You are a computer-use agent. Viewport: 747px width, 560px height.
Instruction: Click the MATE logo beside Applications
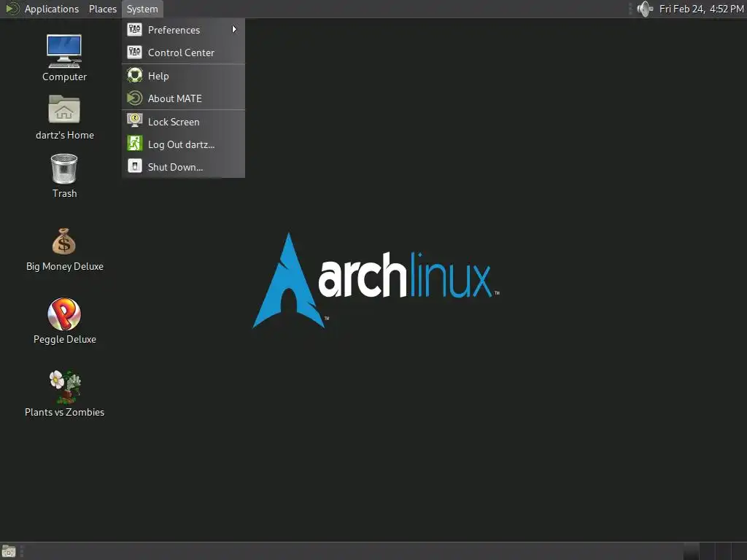point(12,9)
